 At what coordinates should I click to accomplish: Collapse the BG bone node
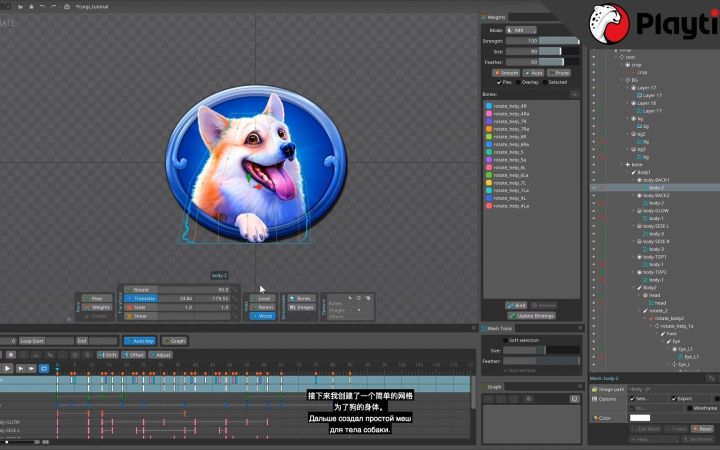[x=623, y=80]
